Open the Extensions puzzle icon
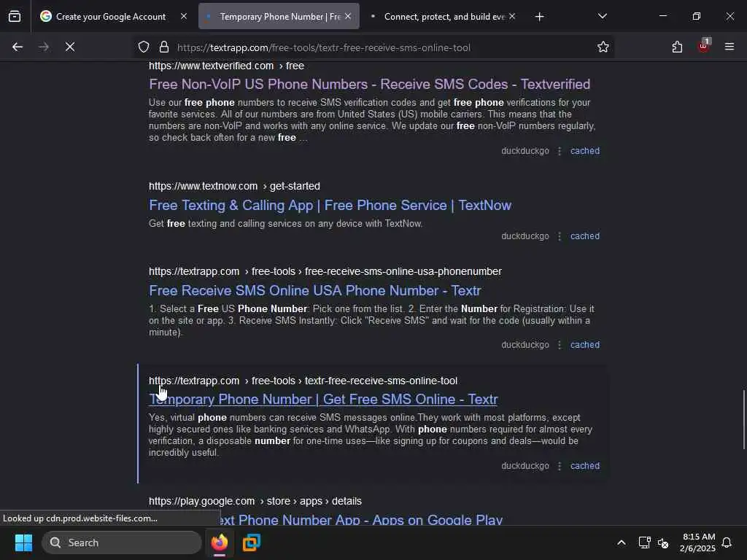 [x=677, y=47]
